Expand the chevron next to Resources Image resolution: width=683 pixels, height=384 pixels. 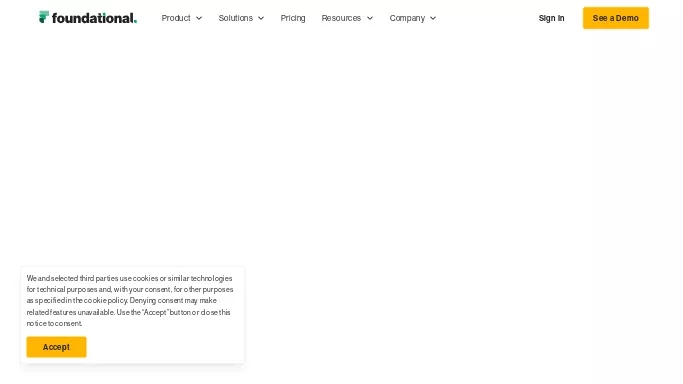point(370,18)
